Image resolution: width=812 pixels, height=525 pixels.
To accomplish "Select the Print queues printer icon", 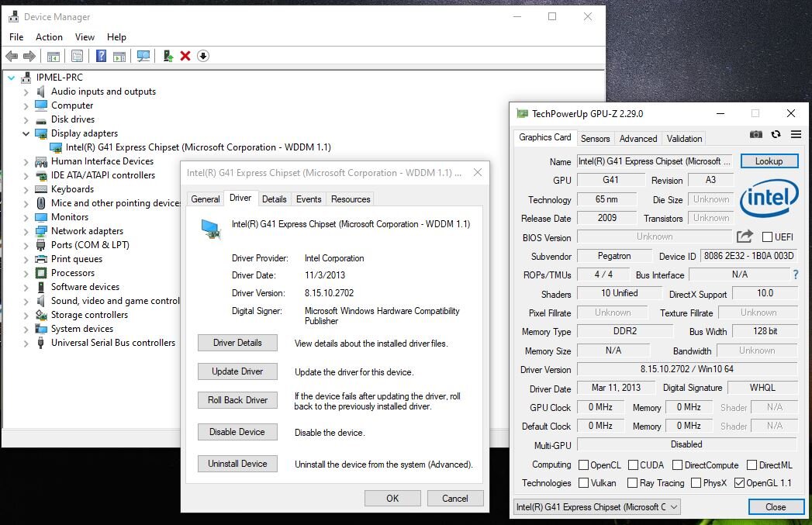I will pos(41,259).
